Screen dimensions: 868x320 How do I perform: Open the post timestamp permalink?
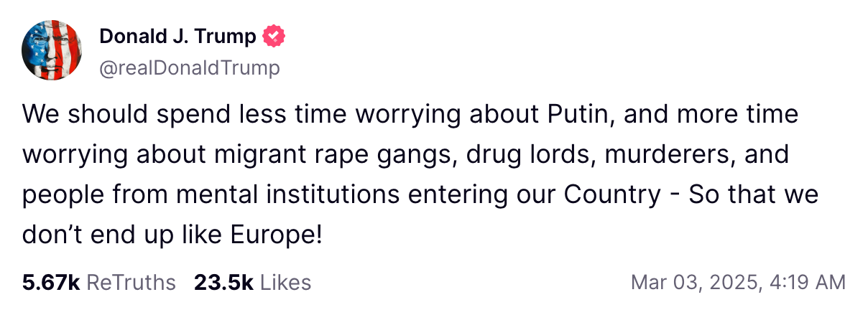coord(738,283)
